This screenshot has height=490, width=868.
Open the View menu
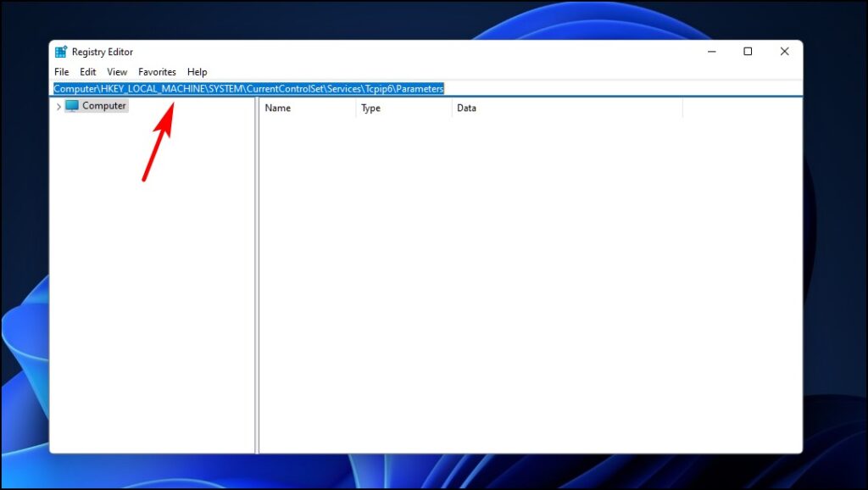coord(117,72)
